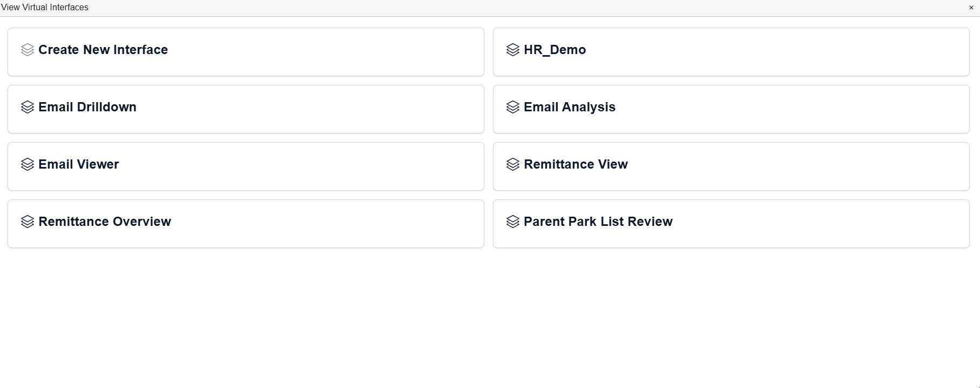980x388 pixels.
Task: Select the Parent Park List Review title
Action: tap(598, 222)
